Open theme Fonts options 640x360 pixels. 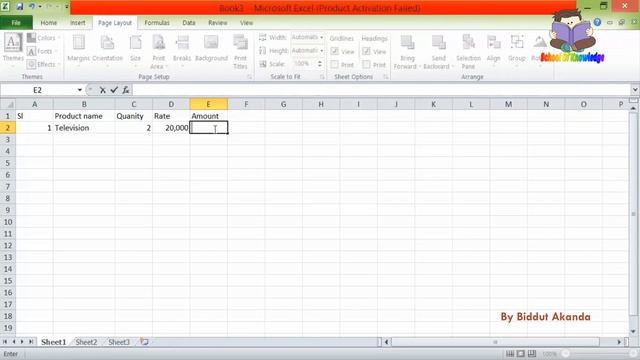click(x=41, y=51)
